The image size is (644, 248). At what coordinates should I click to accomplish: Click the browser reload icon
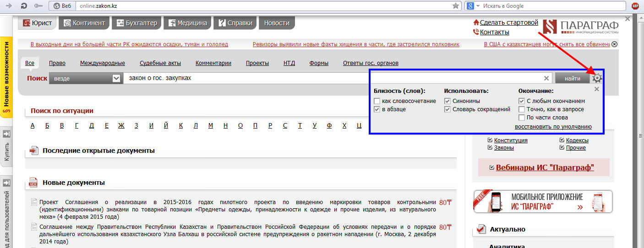pyautogui.click(x=24, y=6)
